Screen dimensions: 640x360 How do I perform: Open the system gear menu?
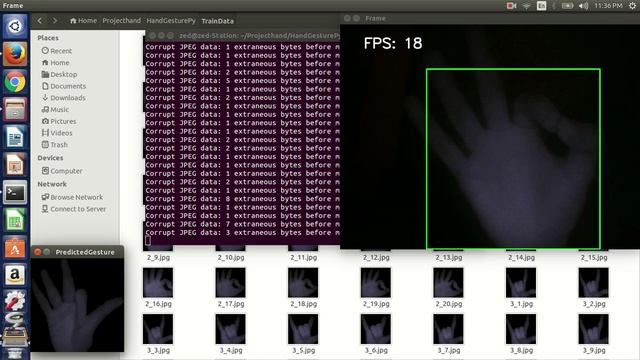point(632,6)
